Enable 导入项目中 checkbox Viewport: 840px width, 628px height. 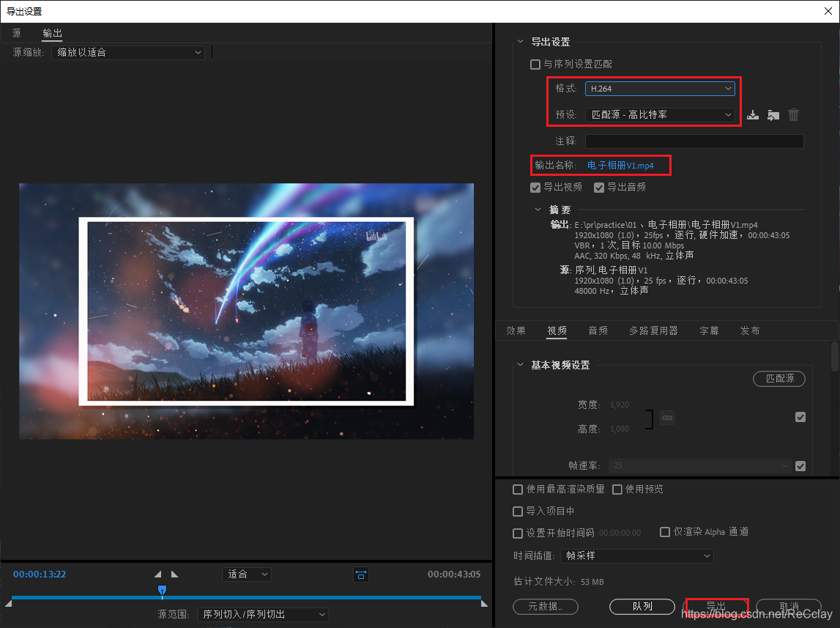coord(518,511)
